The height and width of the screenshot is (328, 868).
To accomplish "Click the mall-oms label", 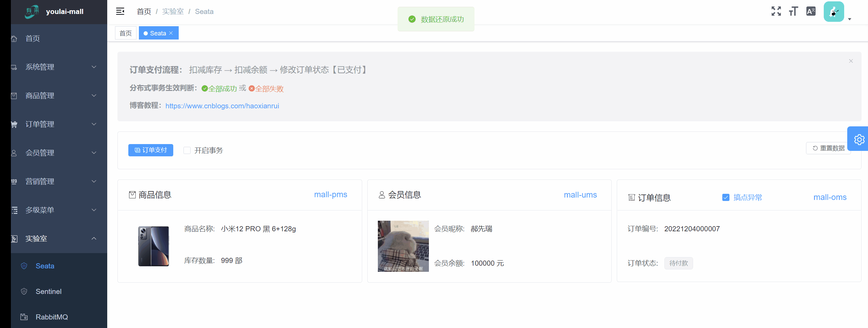I will tap(830, 197).
